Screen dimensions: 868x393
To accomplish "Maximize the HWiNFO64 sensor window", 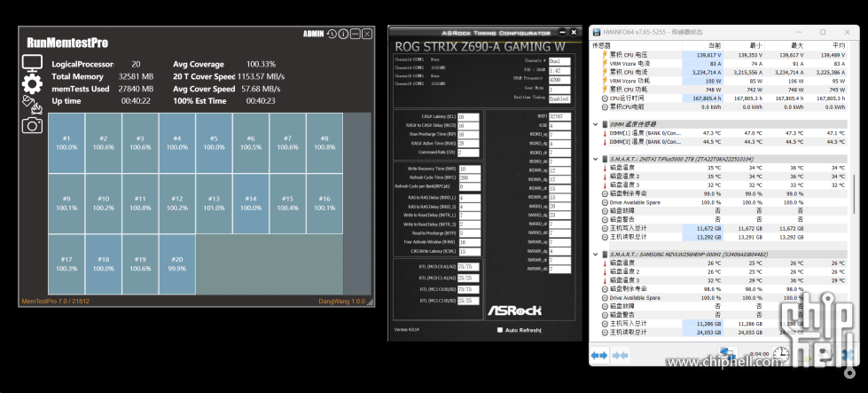I will coord(823,32).
